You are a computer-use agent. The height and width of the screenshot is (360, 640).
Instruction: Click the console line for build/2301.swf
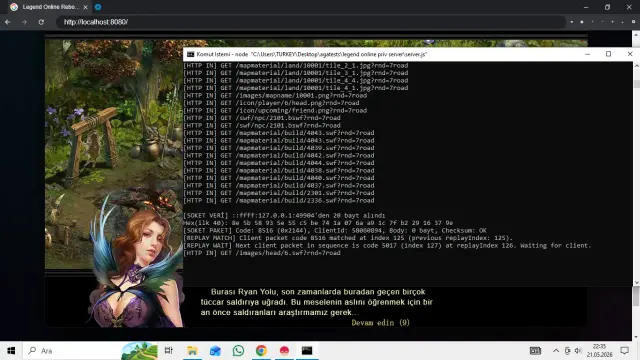coord(279,193)
